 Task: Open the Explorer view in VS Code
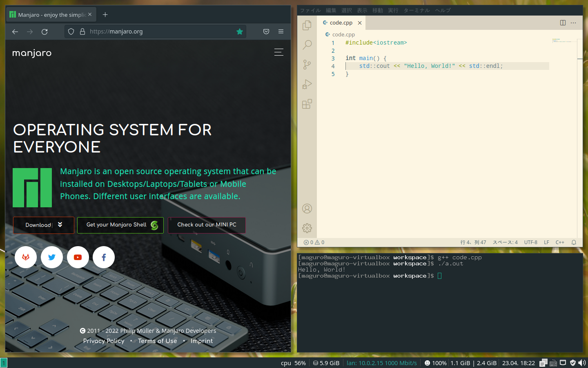click(307, 25)
